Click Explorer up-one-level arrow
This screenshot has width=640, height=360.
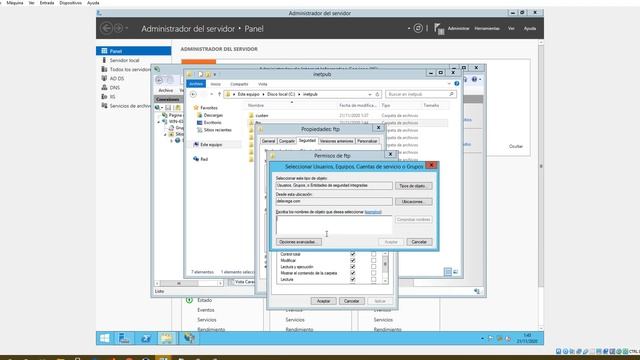pos(219,94)
